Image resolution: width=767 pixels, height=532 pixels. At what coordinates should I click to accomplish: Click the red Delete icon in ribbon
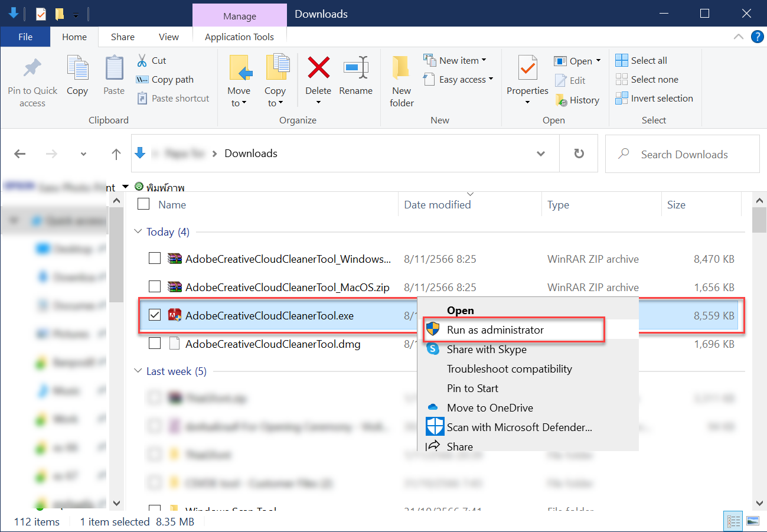pyautogui.click(x=318, y=68)
